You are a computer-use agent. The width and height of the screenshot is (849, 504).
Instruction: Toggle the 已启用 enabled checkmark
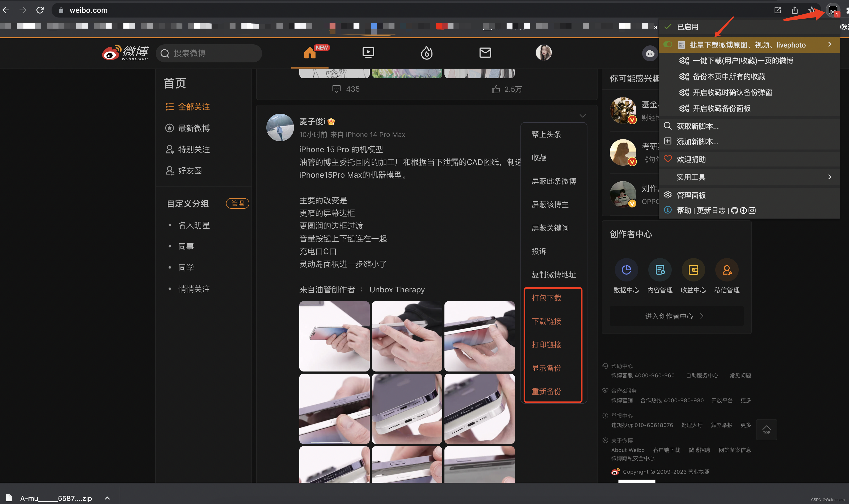point(667,27)
